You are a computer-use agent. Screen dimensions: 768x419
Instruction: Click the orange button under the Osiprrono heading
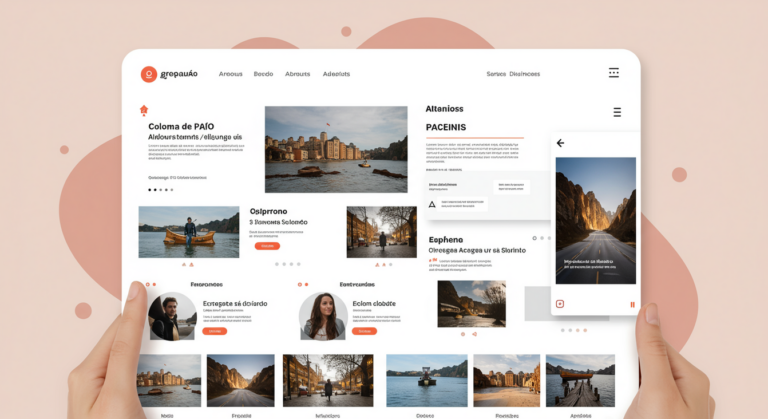267,246
